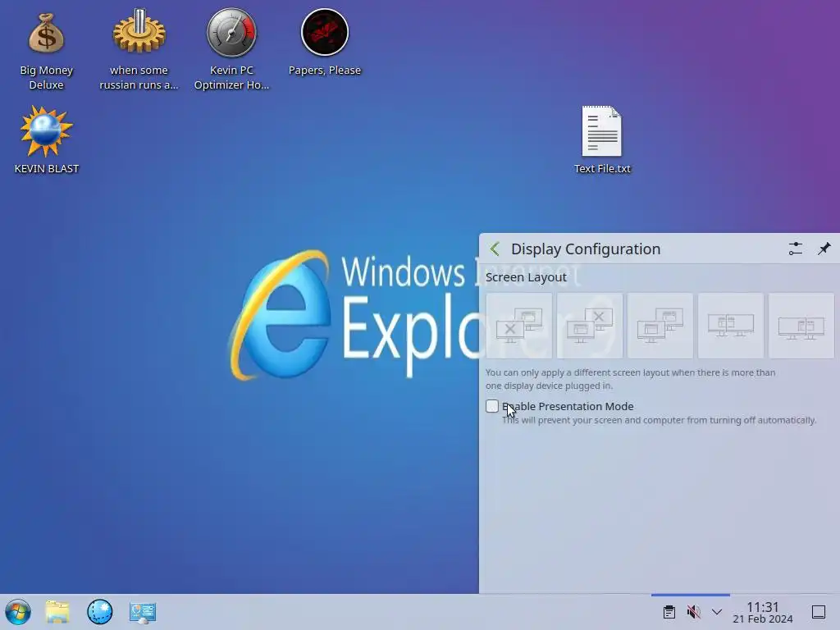Choose fourth screen layout extending to the left

[731, 325]
